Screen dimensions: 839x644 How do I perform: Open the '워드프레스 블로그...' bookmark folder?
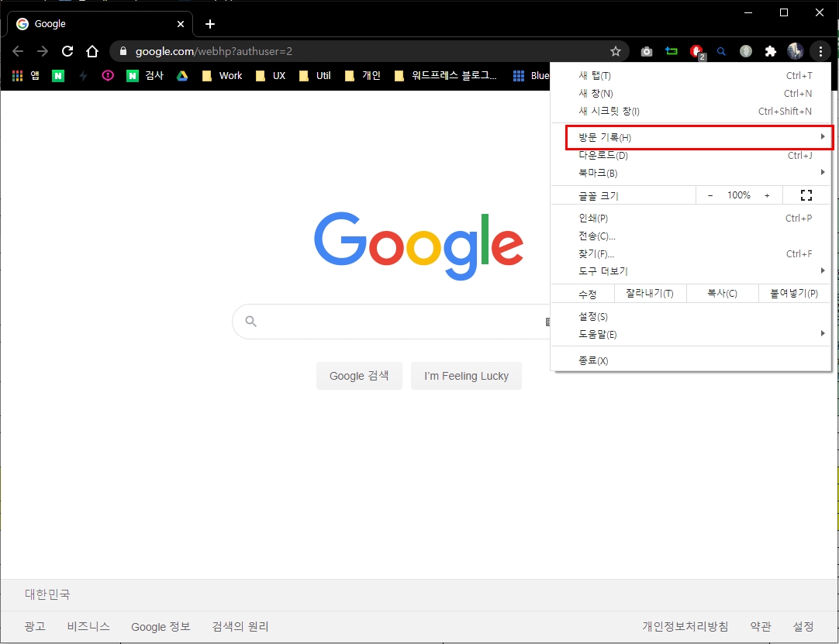(445, 75)
